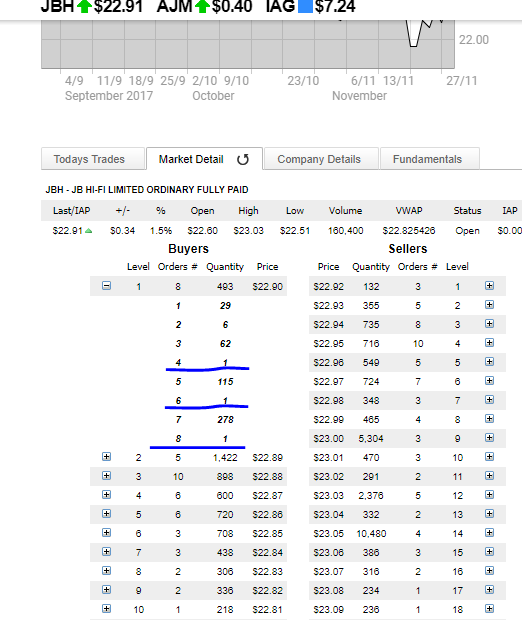Expand buyer level 10 at $22.81
Image resolution: width=522 pixels, height=620 pixels.
(106, 609)
